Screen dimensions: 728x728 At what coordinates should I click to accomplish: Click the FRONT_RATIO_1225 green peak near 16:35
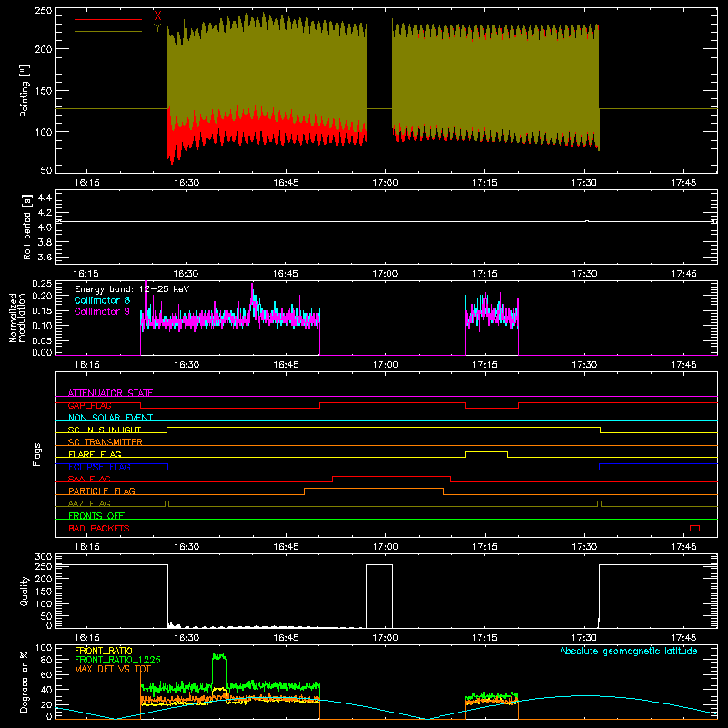(x=219, y=656)
